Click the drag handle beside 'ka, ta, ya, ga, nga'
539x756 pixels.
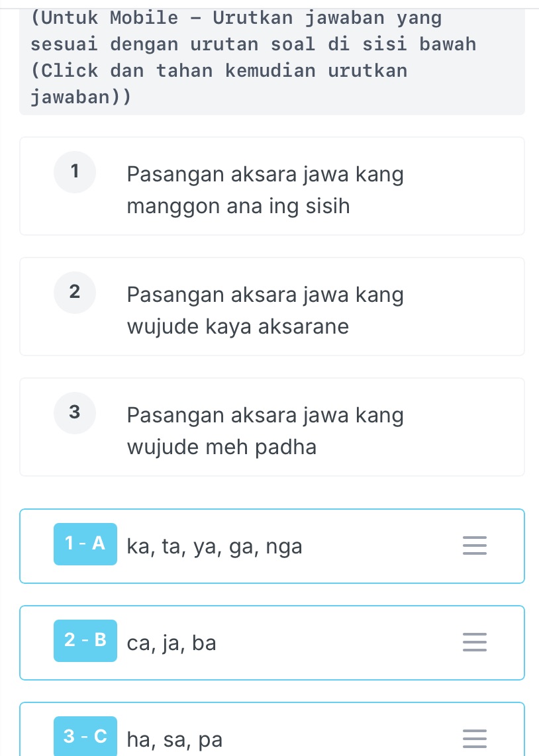point(474,545)
